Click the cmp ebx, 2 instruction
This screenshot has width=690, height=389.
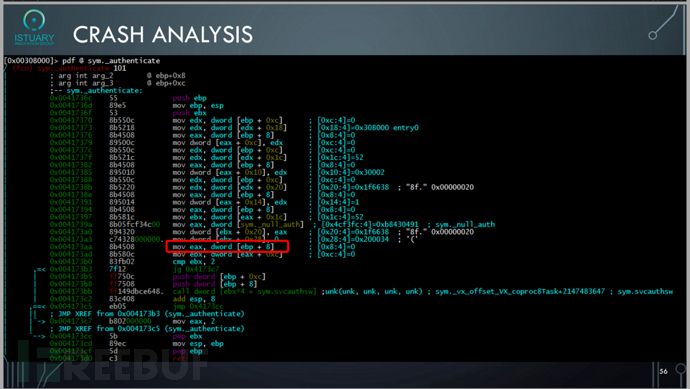193,261
